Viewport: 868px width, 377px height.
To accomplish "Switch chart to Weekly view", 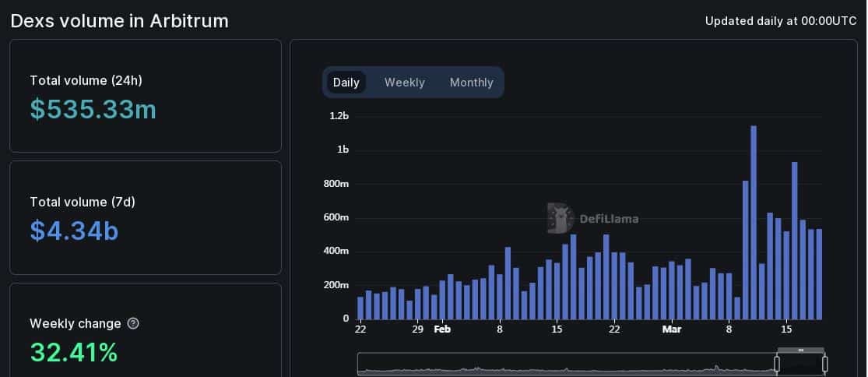I will click(405, 83).
